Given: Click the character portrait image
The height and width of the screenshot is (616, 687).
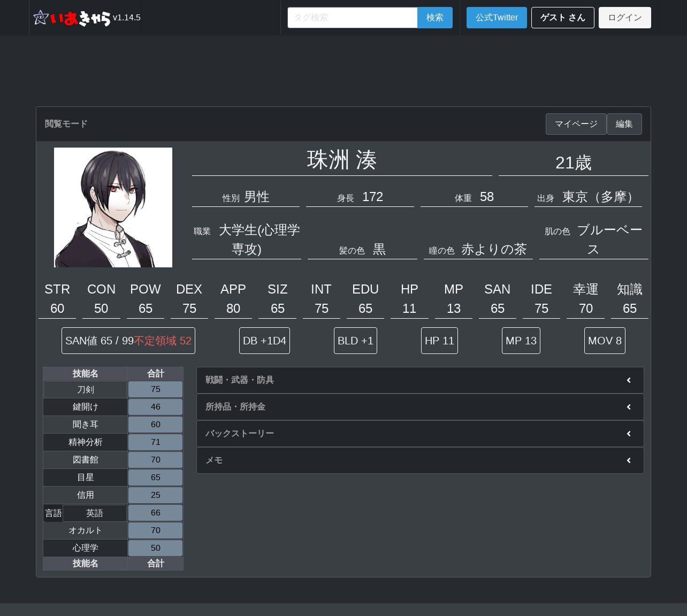Looking at the screenshot, I should click(x=113, y=207).
